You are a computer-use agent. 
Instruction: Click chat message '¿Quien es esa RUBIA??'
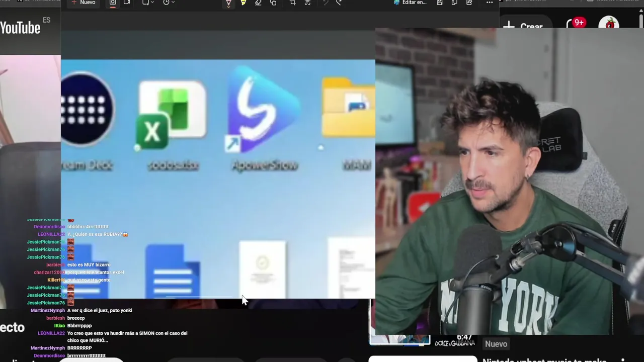click(x=98, y=234)
